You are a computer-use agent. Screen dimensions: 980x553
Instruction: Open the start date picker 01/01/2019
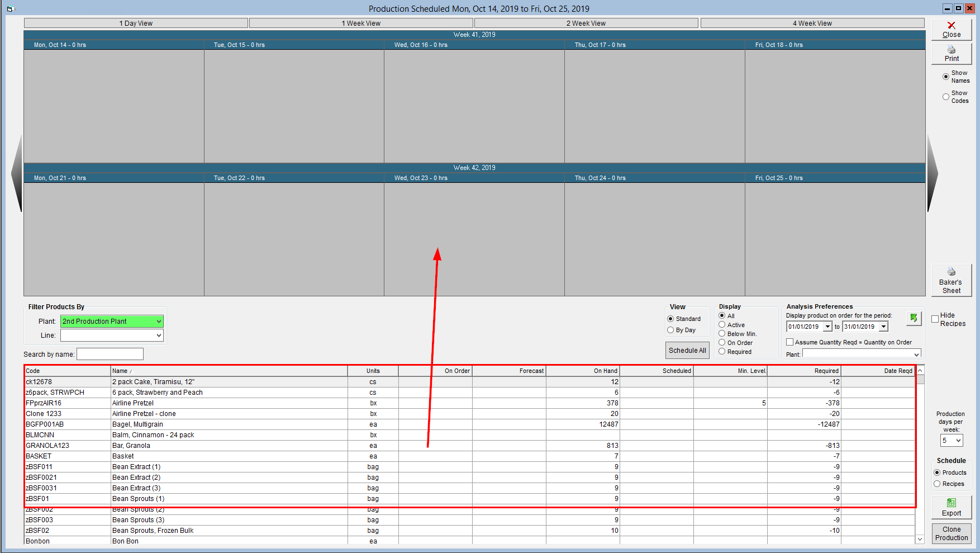827,327
